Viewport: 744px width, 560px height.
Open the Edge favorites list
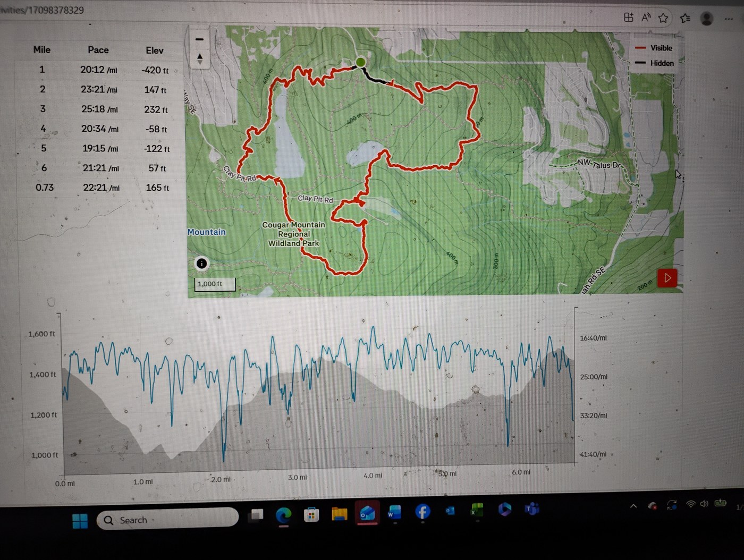tap(685, 19)
